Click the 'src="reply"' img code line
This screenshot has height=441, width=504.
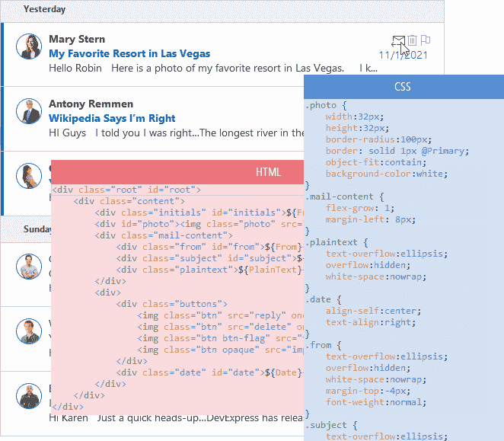tap(221, 315)
